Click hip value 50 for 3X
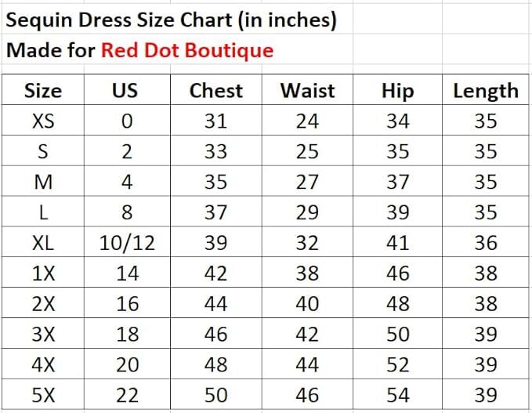This screenshot has height=413, width=532. (x=398, y=334)
